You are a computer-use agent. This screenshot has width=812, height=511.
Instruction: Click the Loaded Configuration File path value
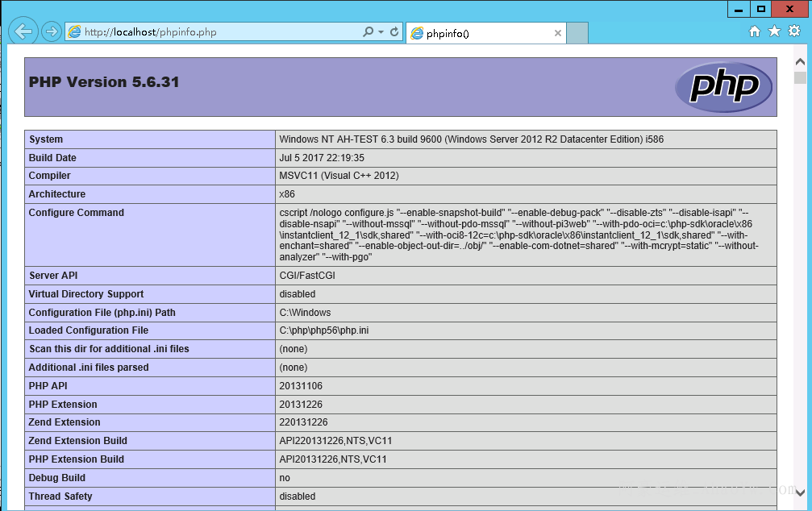324,330
